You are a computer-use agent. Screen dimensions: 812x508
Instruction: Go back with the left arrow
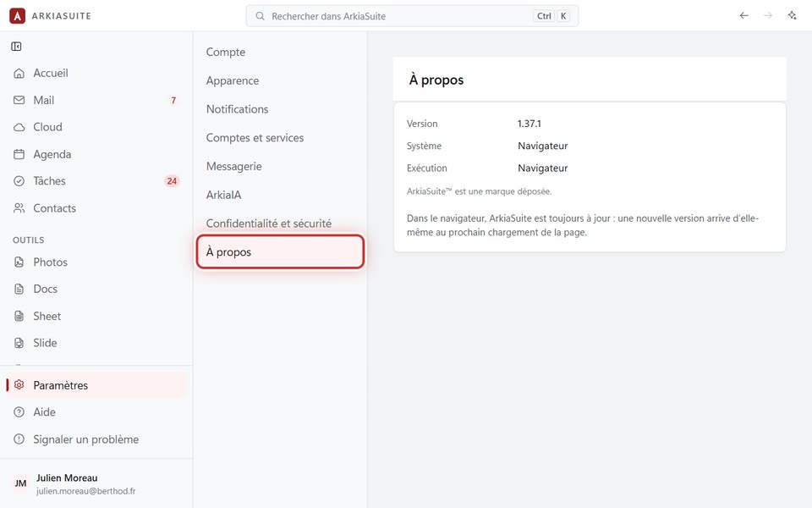pyautogui.click(x=744, y=15)
